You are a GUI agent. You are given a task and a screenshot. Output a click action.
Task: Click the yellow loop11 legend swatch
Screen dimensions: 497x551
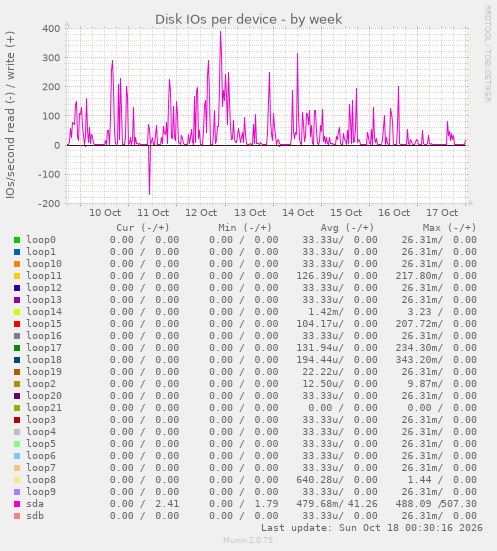coord(17,276)
